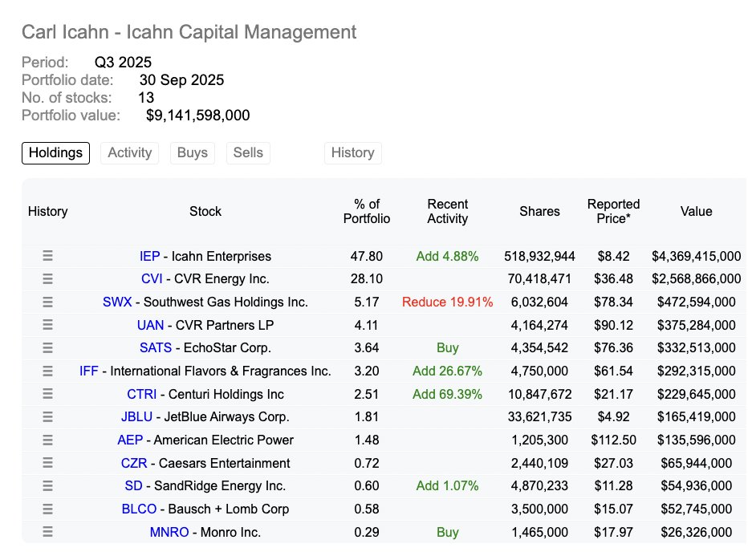Viewport: 748px width, 560px height.
Task: Click the Buy activity for MNRO
Action: [x=448, y=533]
